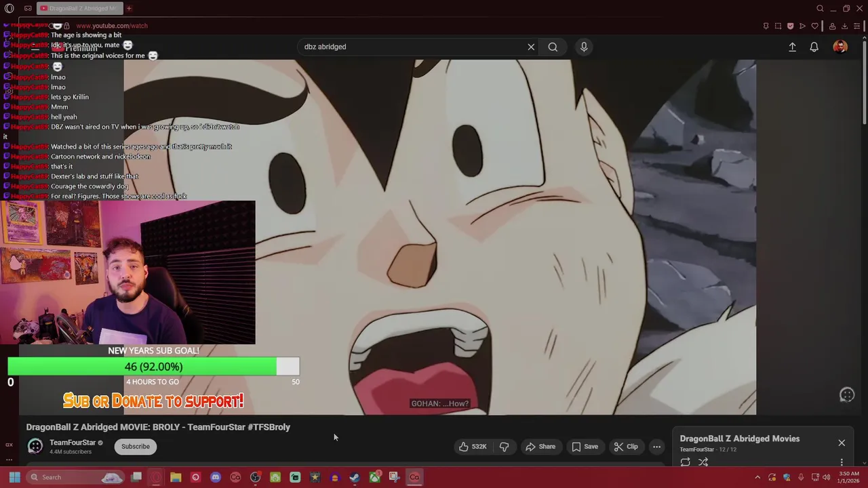Open the browser easy setup menu icon
The width and height of the screenshot is (868, 488).
pos(858,26)
